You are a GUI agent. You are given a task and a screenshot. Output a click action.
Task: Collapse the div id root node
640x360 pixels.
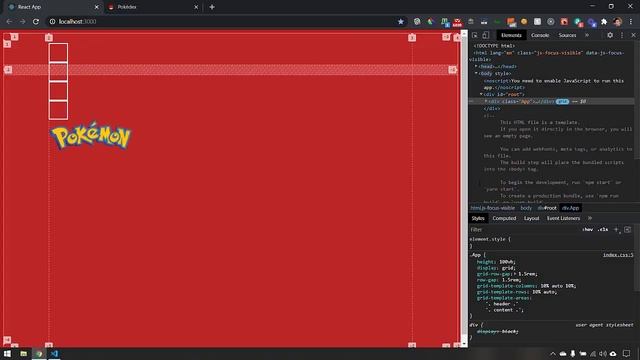point(481,94)
